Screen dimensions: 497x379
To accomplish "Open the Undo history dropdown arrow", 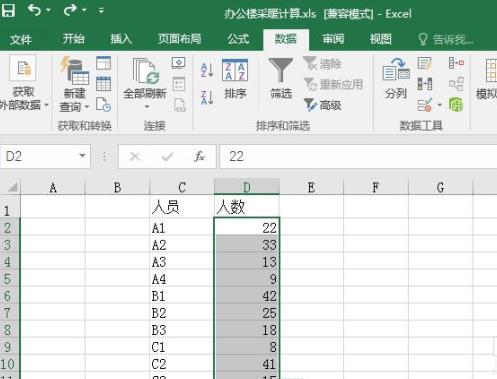I will 49,10.
